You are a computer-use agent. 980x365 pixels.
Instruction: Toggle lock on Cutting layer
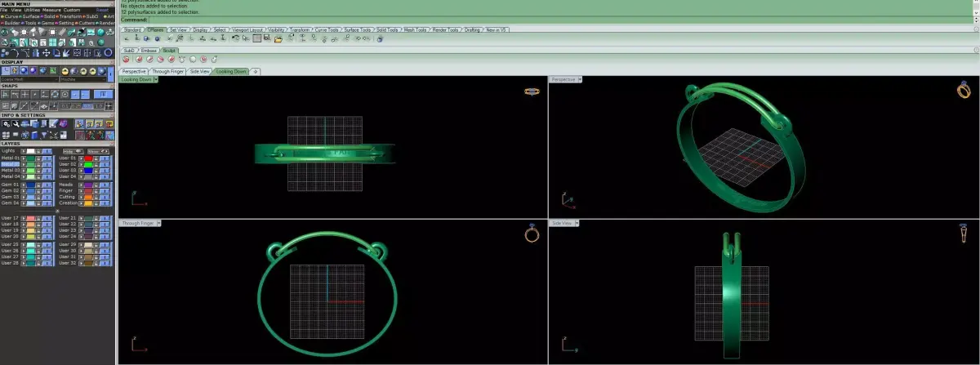click(96, 198)
